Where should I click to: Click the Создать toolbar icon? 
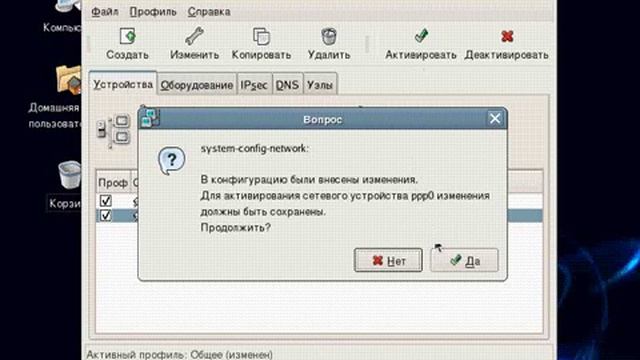click(128, 36)
